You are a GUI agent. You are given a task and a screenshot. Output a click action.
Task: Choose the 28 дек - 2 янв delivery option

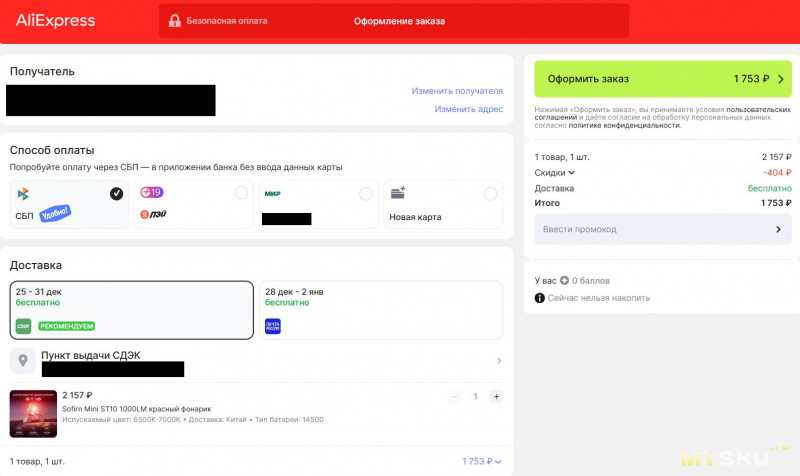point(381,310)
